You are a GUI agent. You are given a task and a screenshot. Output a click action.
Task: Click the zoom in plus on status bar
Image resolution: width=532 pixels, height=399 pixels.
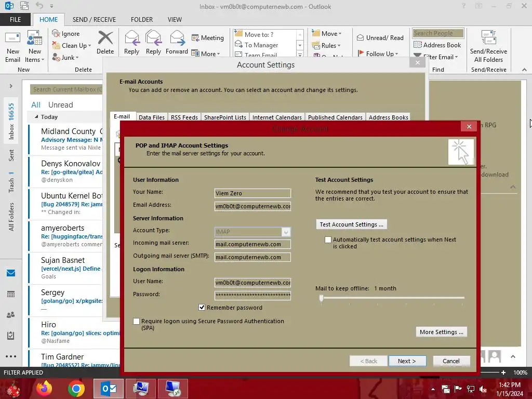pyautogui.click(x=503, y=372)
